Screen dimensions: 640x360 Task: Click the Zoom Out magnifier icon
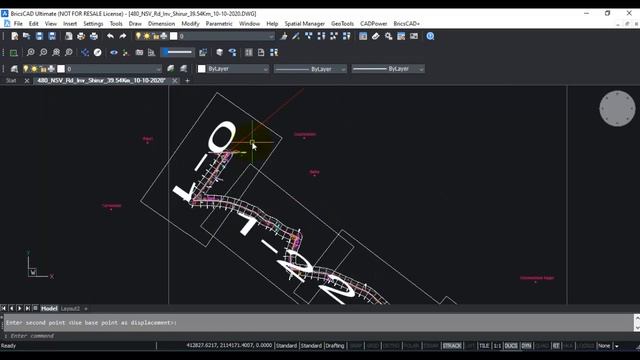click(43, 52)
